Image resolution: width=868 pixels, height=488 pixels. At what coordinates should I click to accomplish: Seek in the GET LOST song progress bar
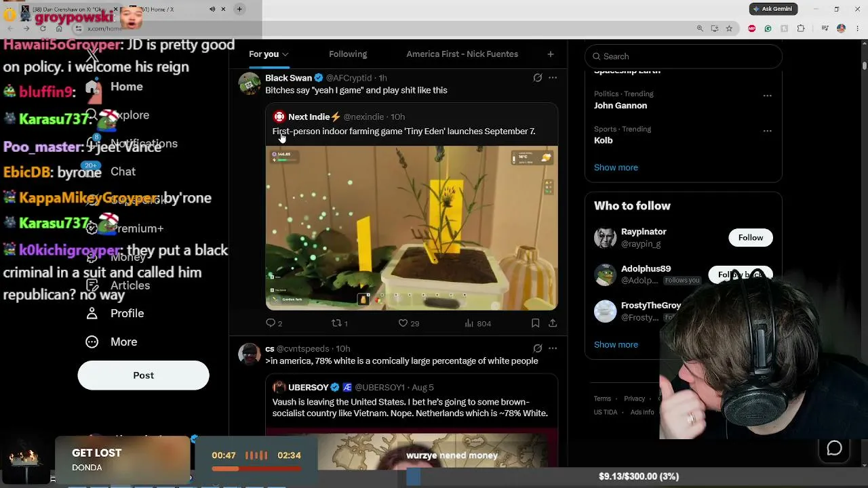pos(256,468)
